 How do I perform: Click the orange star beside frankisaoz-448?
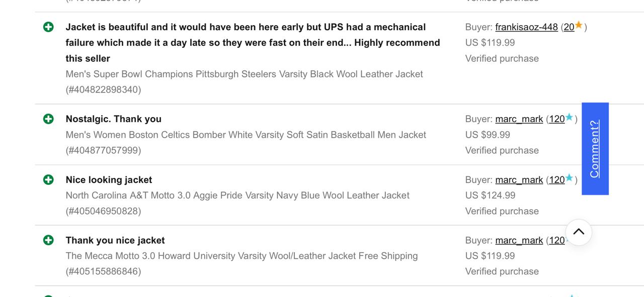[x=579, y=25]
